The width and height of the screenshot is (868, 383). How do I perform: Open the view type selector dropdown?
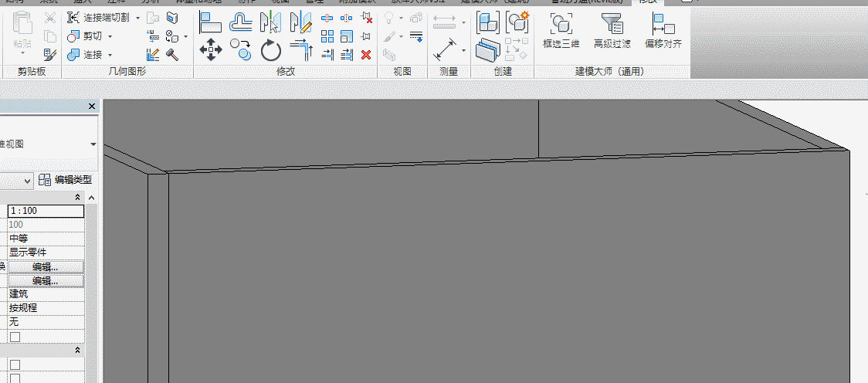pyautogui.click(x=93, y=144)
